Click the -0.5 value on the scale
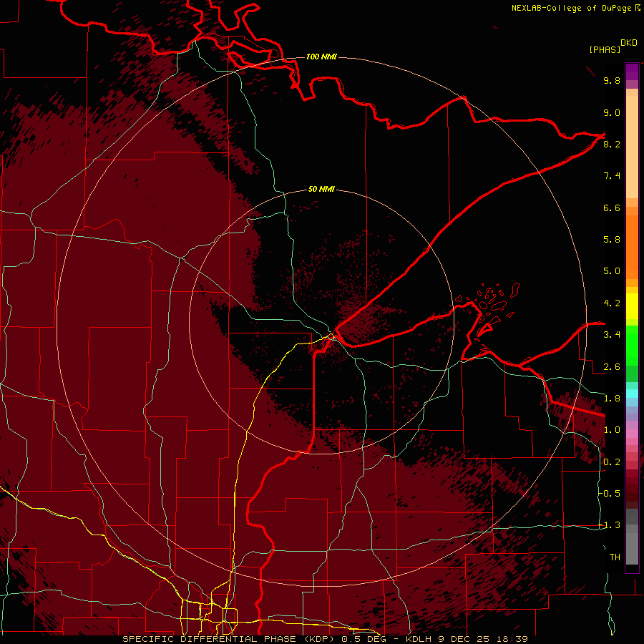The height and width of the screenshot is (644, 644). click(x=610, y=494)
